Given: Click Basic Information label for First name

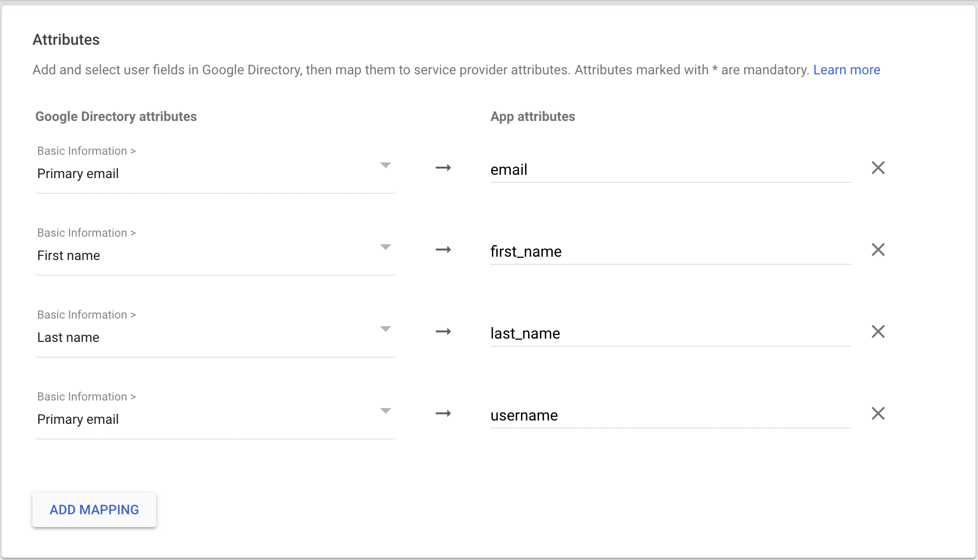Looking at the screenshot, I should pos(86,232).
